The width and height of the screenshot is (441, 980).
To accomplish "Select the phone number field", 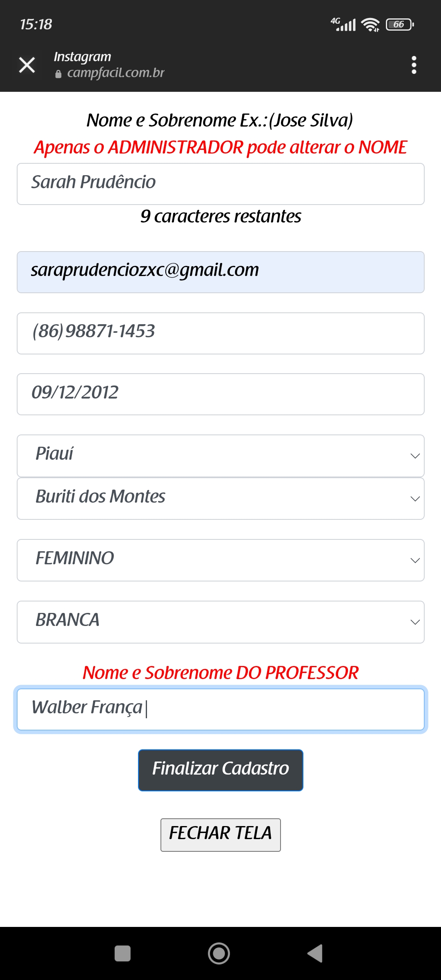I will 220,333.
